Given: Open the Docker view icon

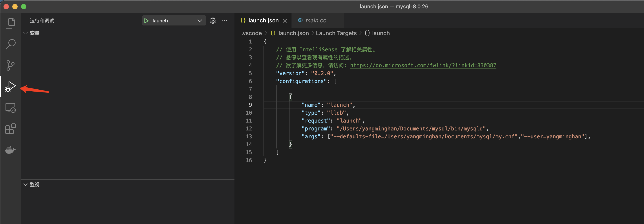Looking at the screenshot, I should point(11,150).
